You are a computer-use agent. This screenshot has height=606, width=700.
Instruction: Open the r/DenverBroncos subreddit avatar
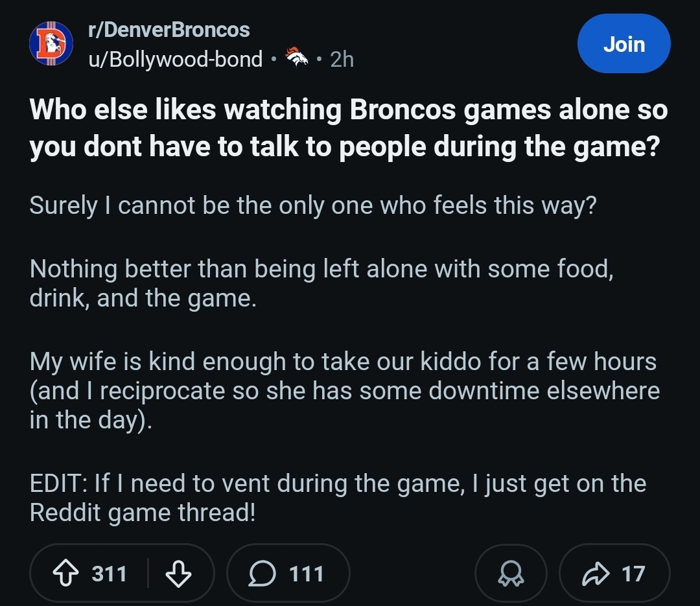[x=49, y=44]
